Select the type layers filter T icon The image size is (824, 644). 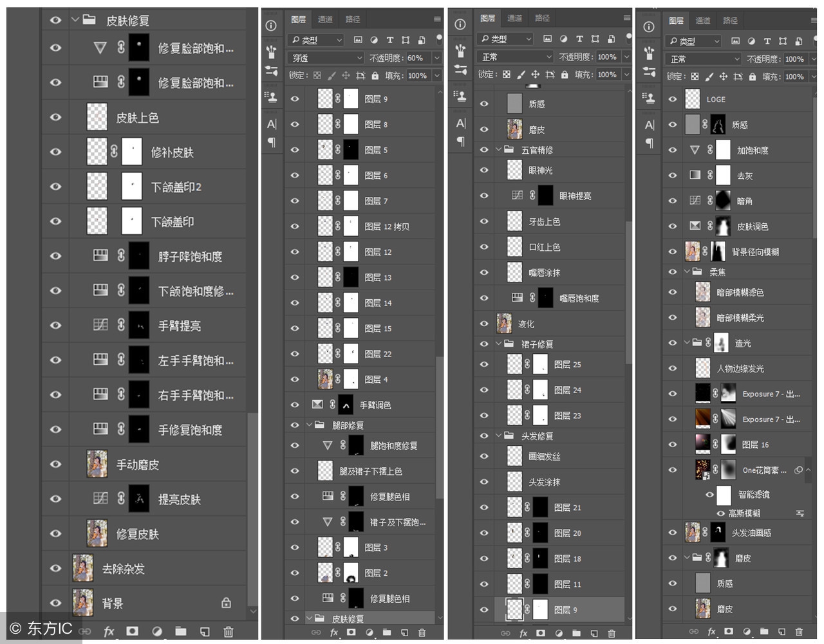389,40
